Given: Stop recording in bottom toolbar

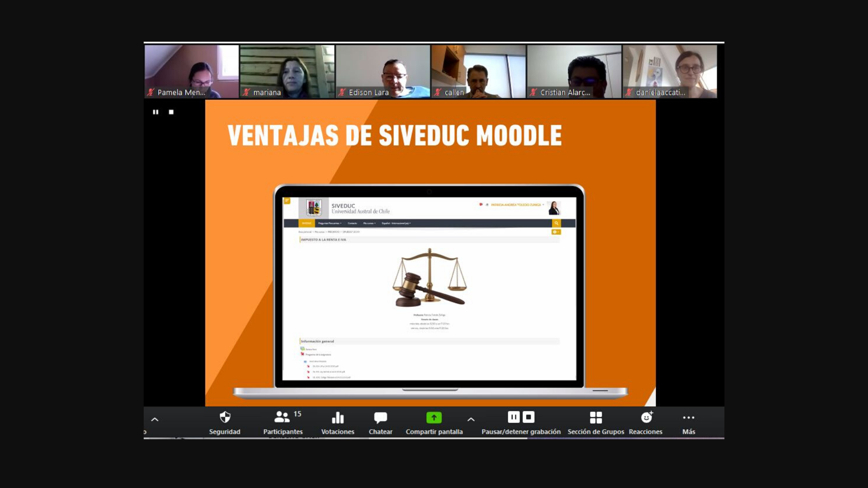Looking at the screenshot, I should click(x=528, y=417).
